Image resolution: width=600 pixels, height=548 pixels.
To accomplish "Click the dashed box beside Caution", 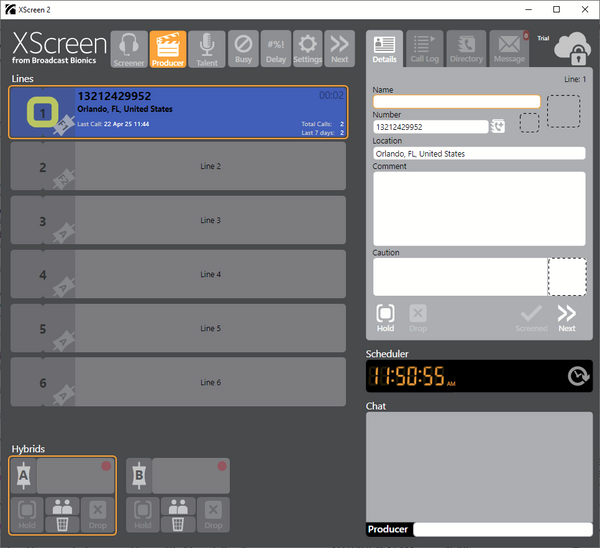I will tap(567, 277).
